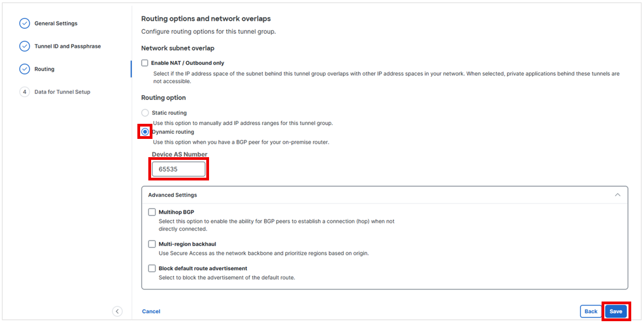The image size is (644, 323).
Task: Collapse the sidebar with the chevron icon
Action: [x=117, y=311]
